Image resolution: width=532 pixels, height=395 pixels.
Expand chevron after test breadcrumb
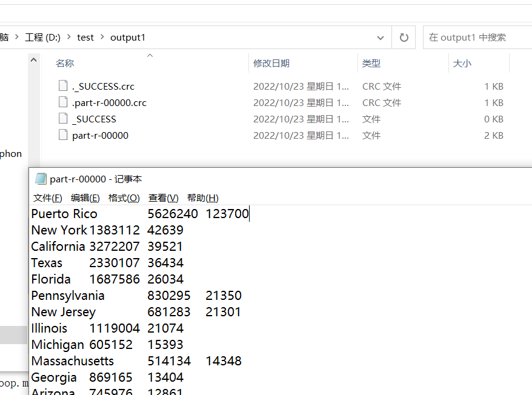tap(102, 37)
